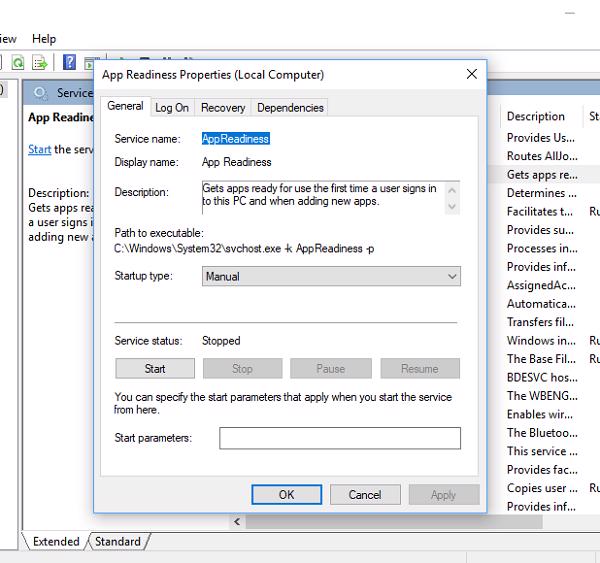Viewport: 600px width, 563px height.
Task: Click the Refresh toolbar icon
Action: [17, 62]
